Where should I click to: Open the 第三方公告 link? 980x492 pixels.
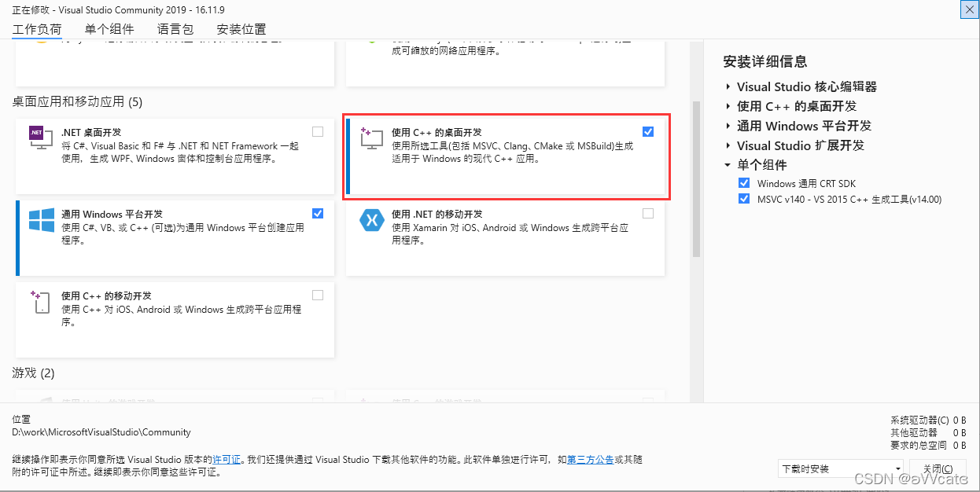point(590,459)
